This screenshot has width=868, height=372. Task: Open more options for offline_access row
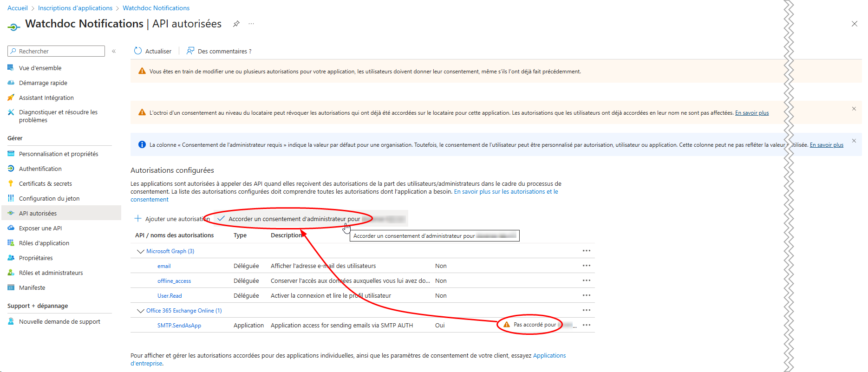(x=587, y=281)
